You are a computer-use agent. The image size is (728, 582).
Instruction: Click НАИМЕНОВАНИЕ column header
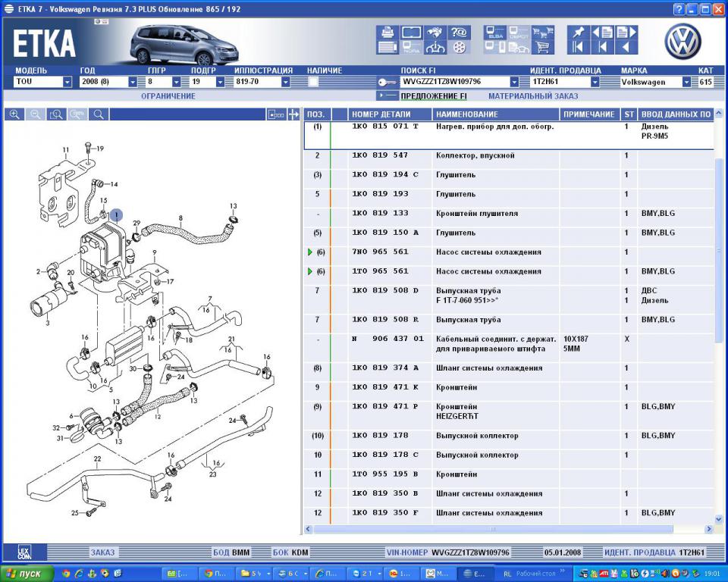coord(496,114)
